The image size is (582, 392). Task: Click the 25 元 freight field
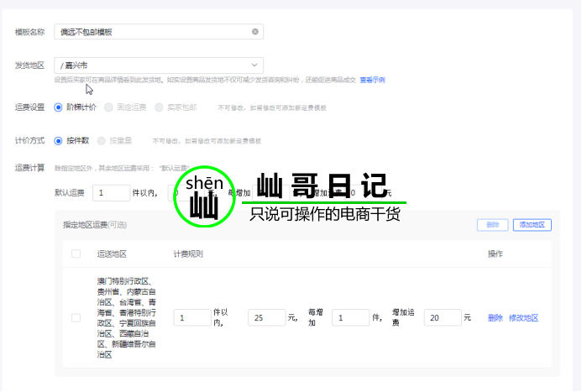pyautogui.click(x=267, y=317)
